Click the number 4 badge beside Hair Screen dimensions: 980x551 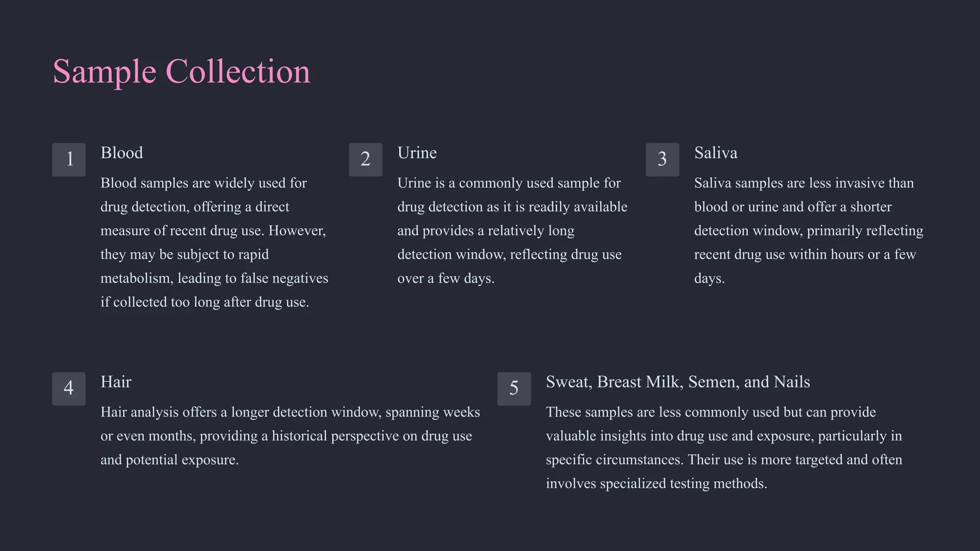69,389
